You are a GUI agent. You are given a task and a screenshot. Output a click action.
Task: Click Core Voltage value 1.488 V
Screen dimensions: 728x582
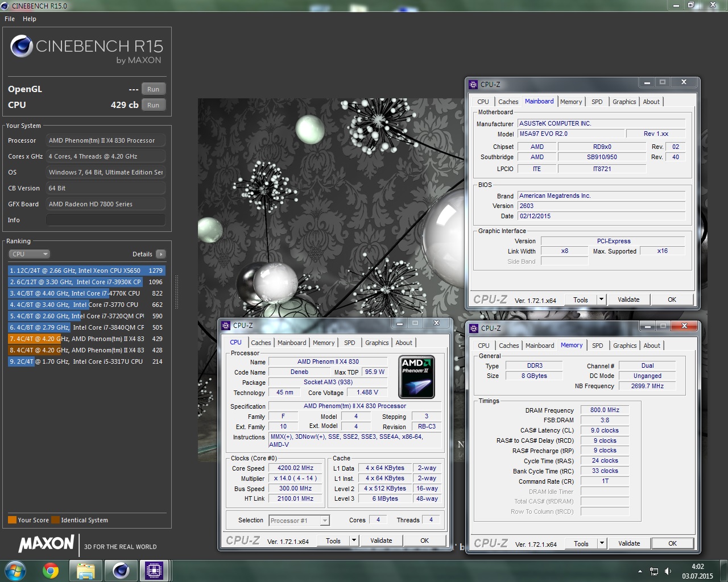click(x=367, y=392)
